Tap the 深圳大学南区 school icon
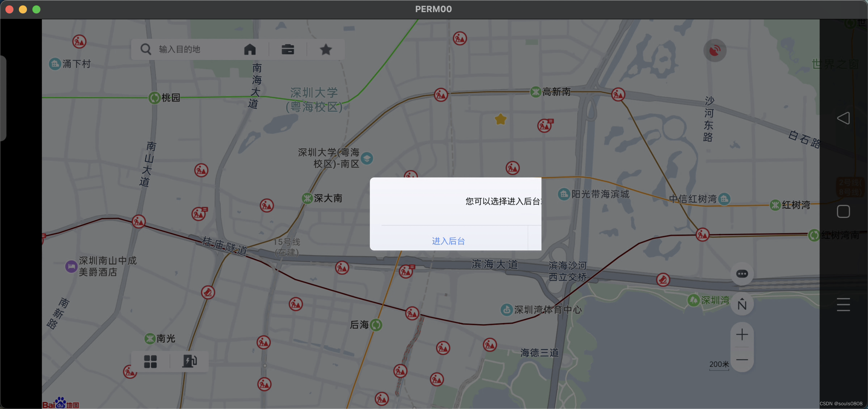 (367, 158)
